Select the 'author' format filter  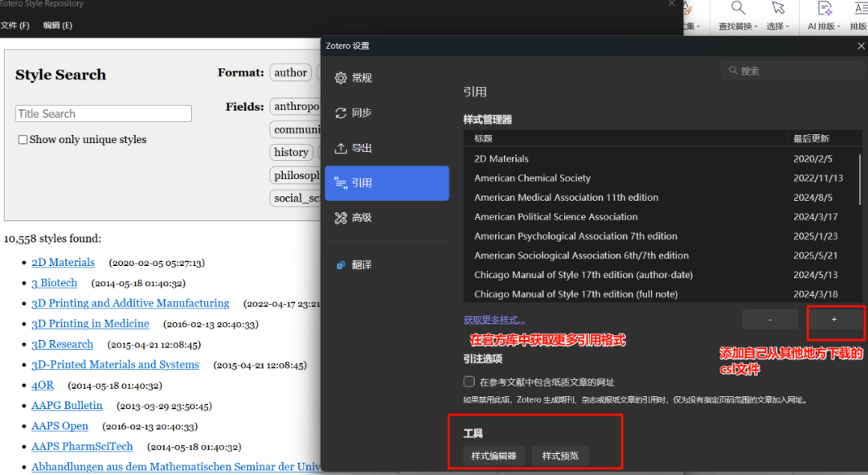pos(291,72)
